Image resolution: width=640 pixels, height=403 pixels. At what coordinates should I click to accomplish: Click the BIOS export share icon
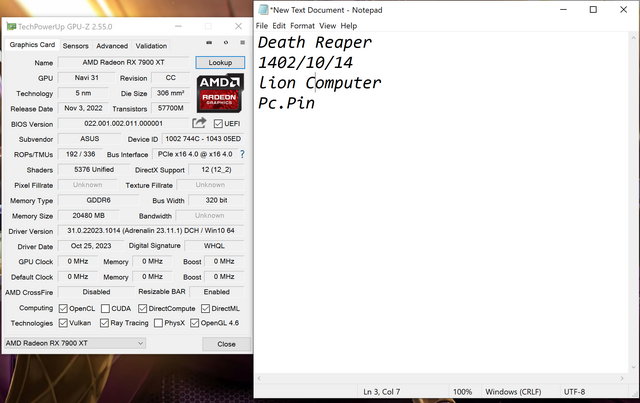[x=199, y=123]
